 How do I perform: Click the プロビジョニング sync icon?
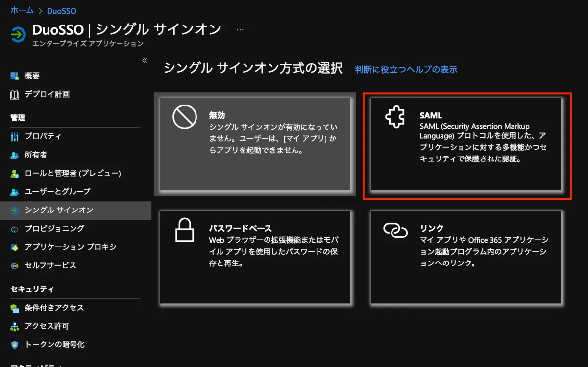click(x=15, y=228)
